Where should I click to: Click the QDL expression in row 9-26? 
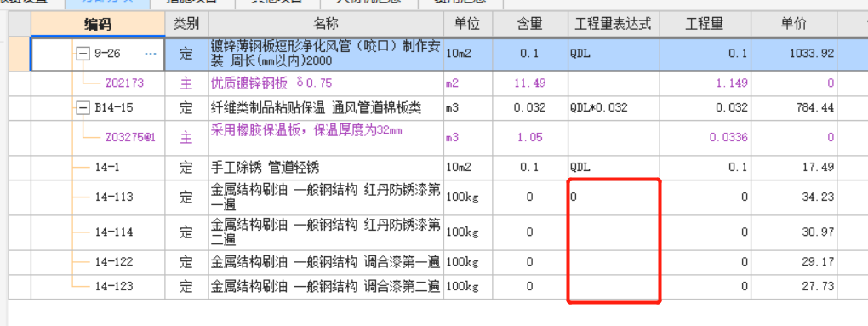580,54
